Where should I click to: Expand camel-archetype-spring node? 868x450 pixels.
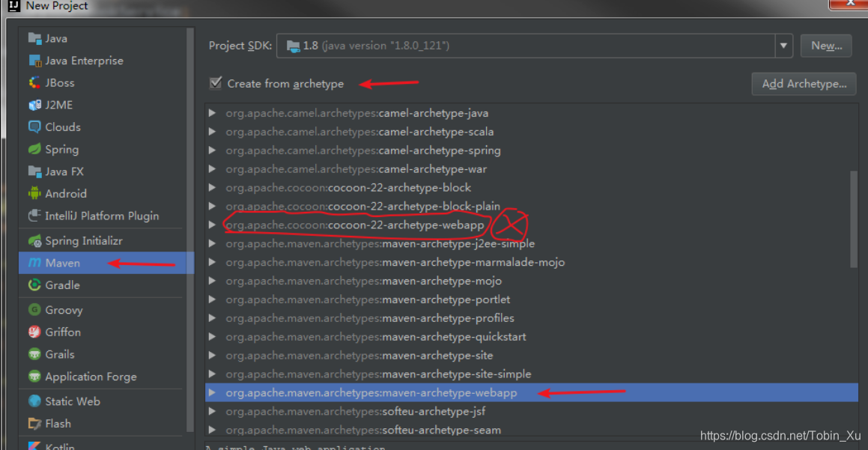pos(212,150)
